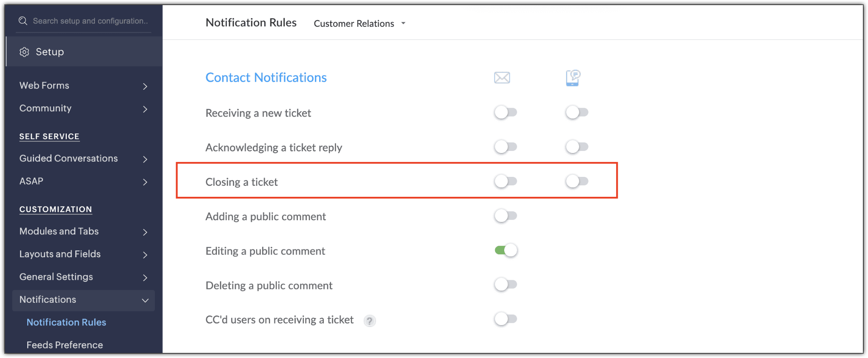Click the search setup and configuration field
The height and width of the screenshot is (358, 868).
coord(90,21)
